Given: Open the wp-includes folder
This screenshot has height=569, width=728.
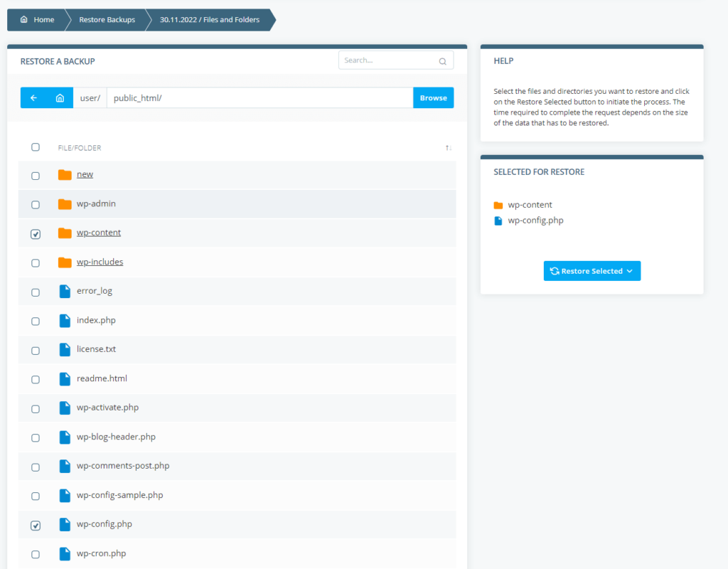Looking at the screenshot, I should [100, 262].
